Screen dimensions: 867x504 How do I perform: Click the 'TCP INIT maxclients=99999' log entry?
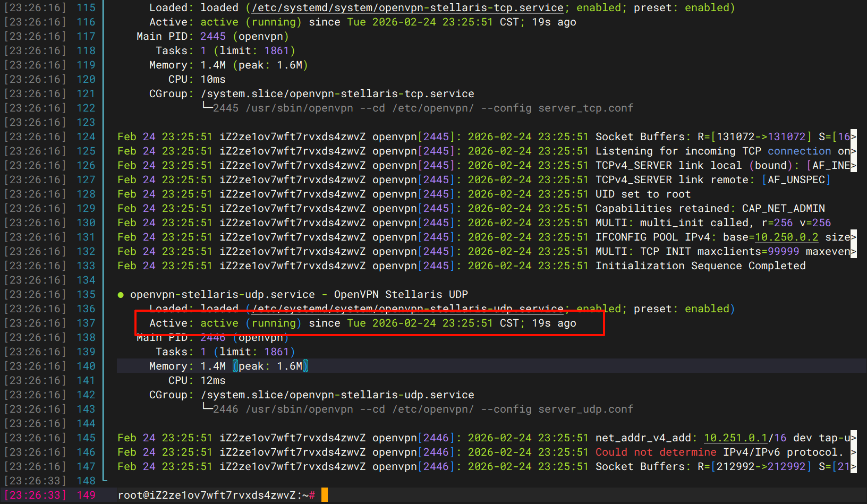723,252
